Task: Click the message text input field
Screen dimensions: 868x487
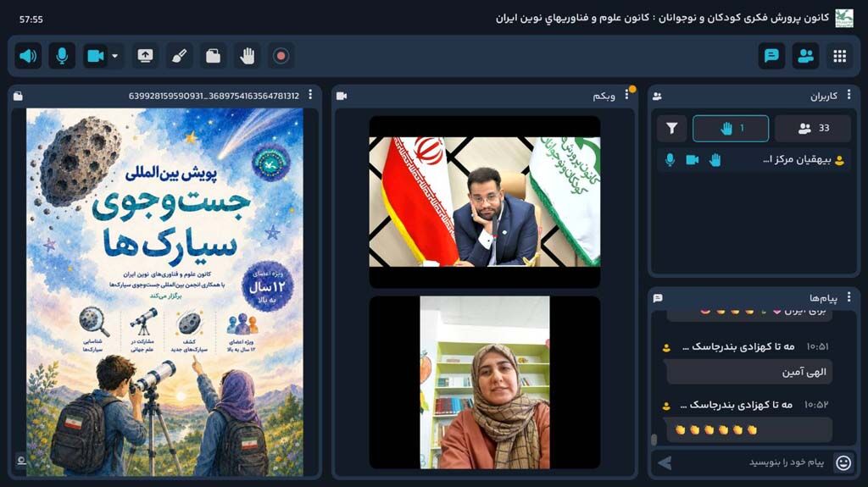Action: pyautogui.click(x=753, y=462)
